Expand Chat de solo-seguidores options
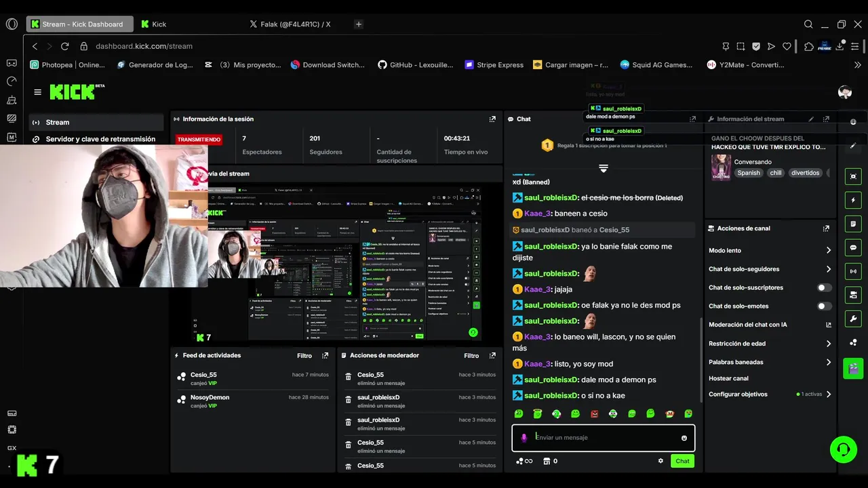Viewport: 868px width, 488px height. pyautogui.click(x=828, y=269)
